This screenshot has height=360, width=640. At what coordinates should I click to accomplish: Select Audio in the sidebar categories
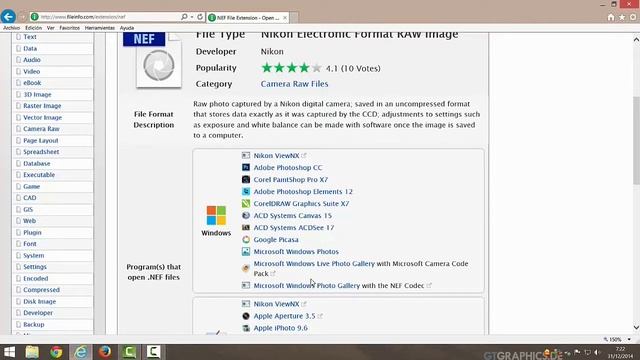point(32,60)
